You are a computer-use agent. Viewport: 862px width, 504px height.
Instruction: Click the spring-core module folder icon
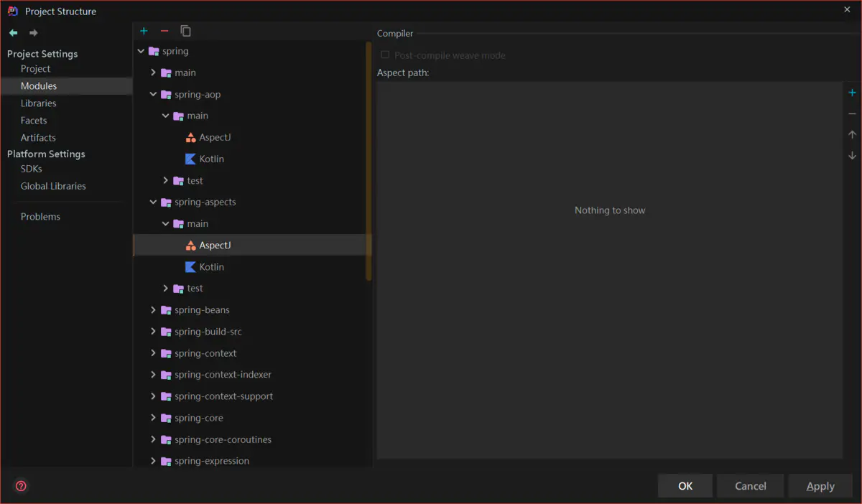pos(166,418)
